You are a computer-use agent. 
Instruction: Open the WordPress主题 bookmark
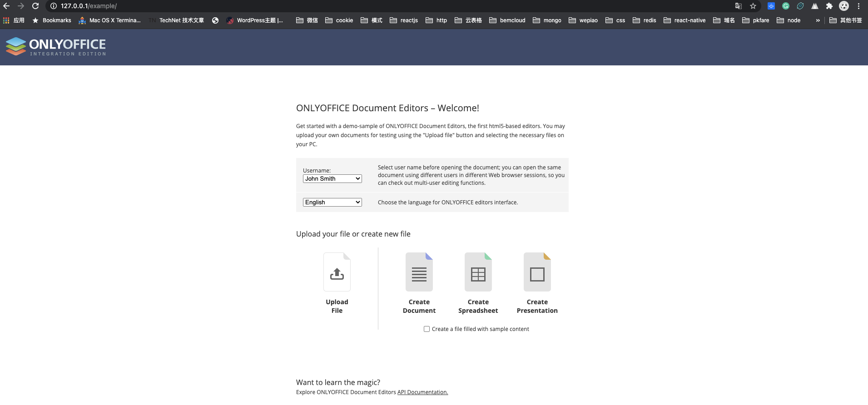(255, 20)
